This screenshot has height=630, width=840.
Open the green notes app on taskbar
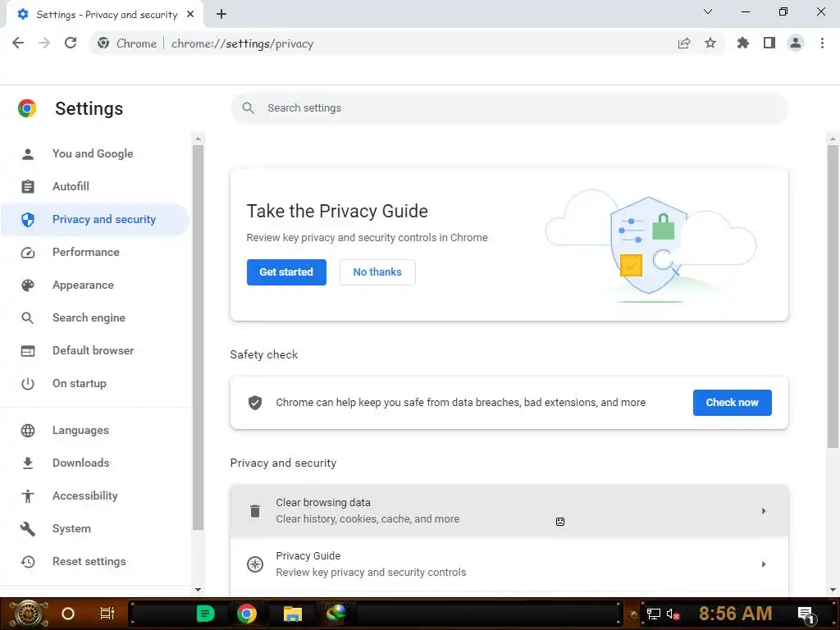[205, 614]
